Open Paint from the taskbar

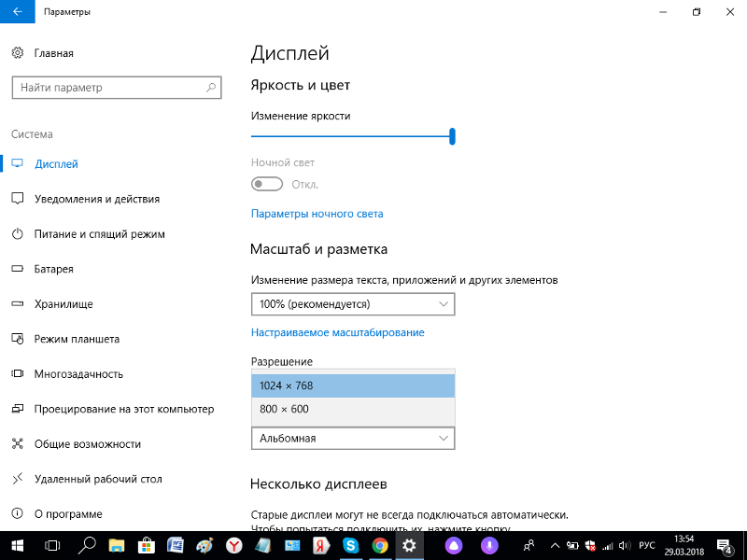coord(204,546)
